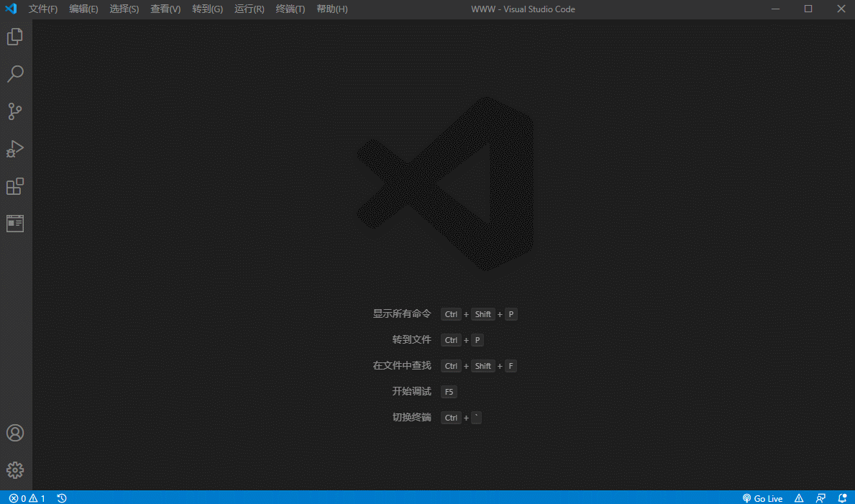Image resolution: width=855 pixels, height=504 pixels.
Task: Open the 文件(F) menu
Action: [x=43, y=9]
